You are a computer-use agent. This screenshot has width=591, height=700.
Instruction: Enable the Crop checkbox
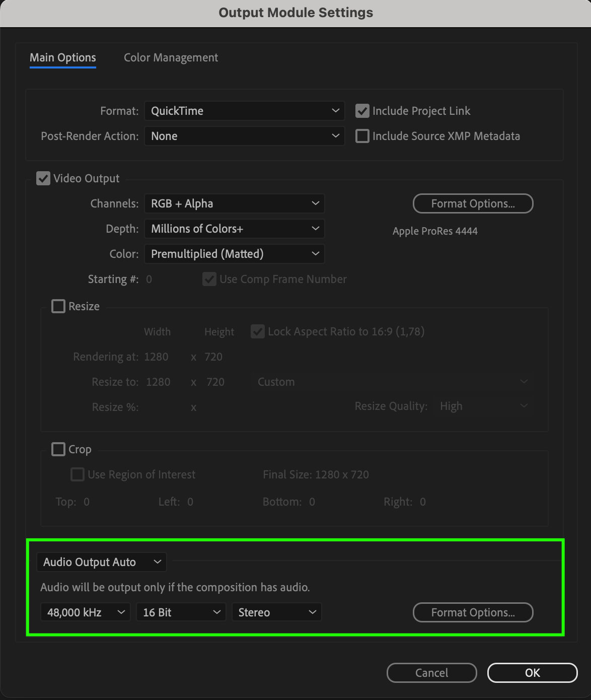(x=58, y=449)
